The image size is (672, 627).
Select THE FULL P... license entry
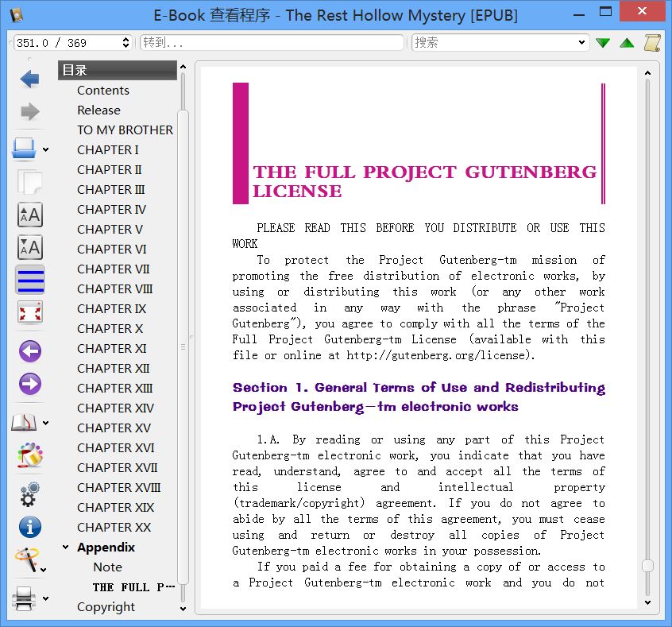pos(133,587)
